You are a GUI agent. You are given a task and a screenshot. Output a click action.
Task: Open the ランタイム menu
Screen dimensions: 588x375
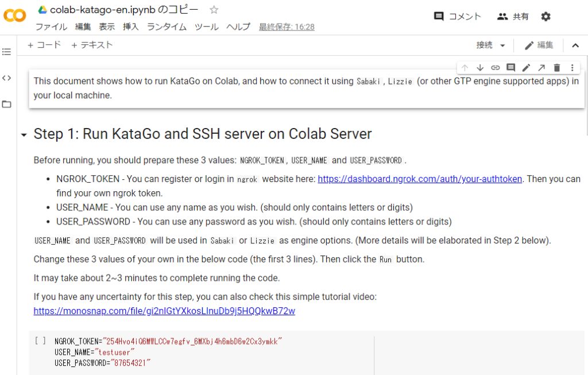click(167, 27)
